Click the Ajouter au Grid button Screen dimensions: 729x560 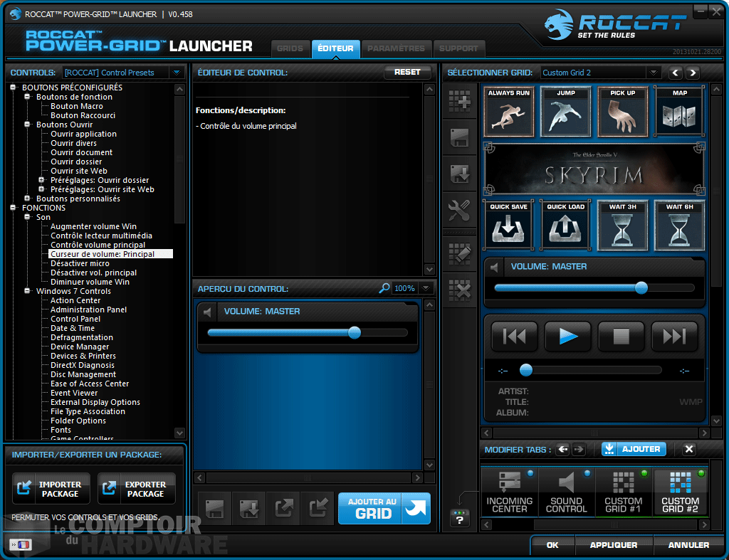[x=384, y=508]
